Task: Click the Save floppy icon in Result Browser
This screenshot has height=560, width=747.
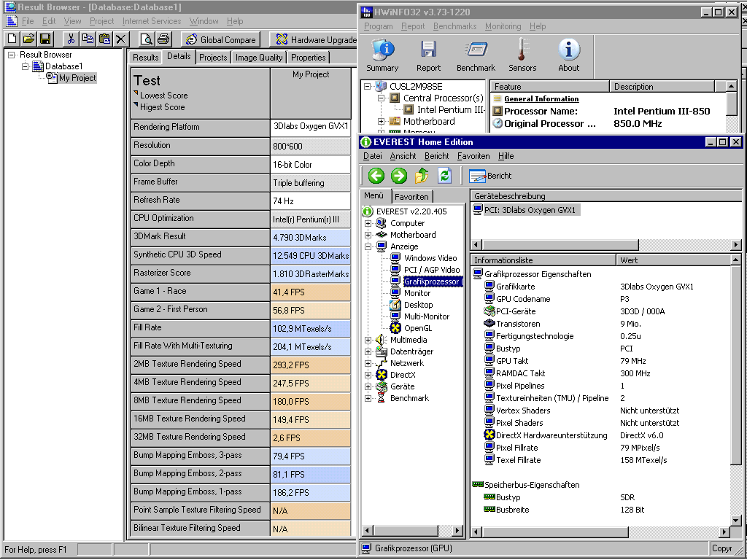Action: click(45, 39)
